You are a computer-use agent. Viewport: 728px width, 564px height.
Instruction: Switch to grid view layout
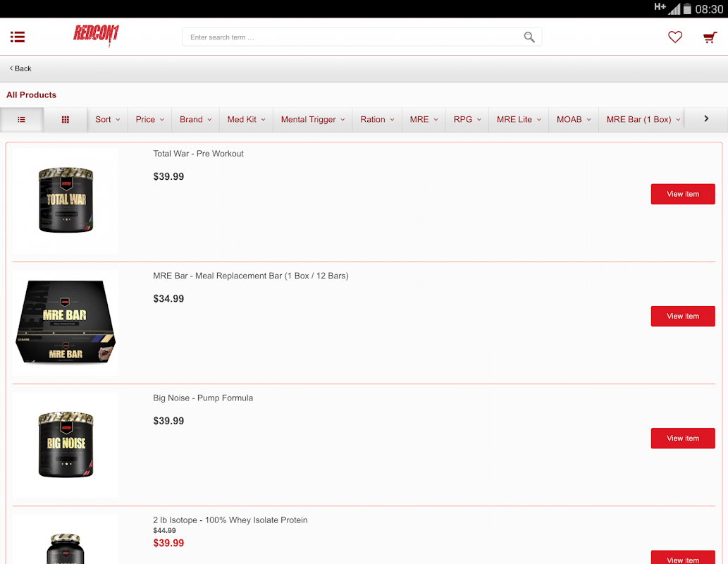[66, 120]
